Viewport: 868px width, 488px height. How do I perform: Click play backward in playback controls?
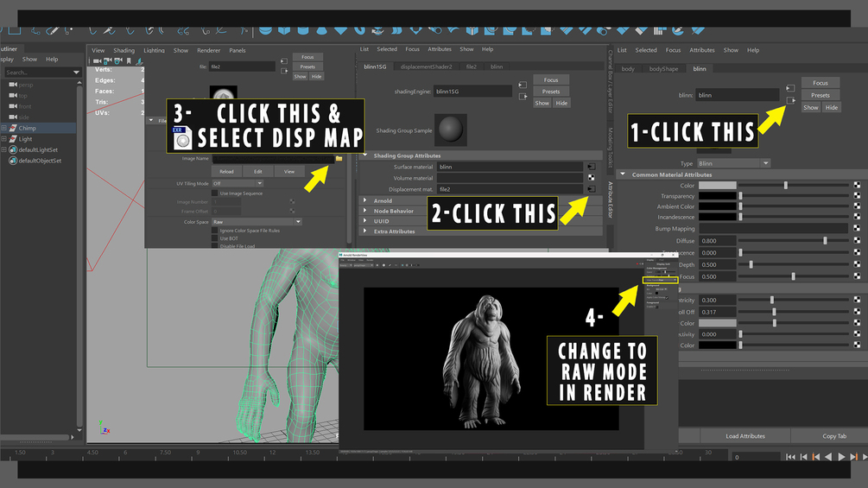coord(828,456)
